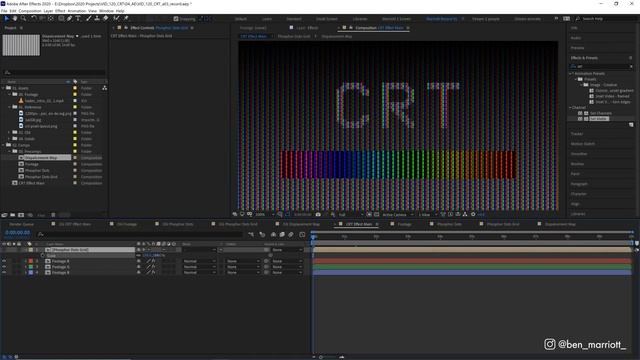Viewport: 640px width, 360px height.
Task: Open the Paragraph panel on the right
Action: [x=579, y=184]
